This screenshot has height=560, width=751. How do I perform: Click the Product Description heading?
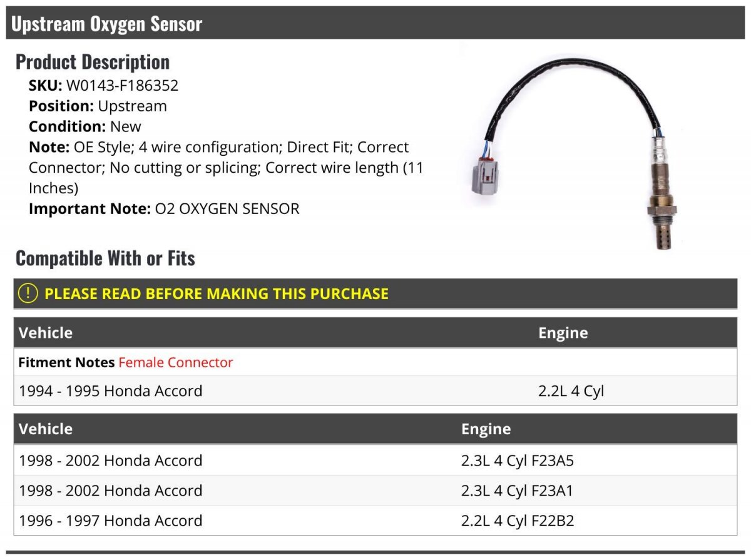93,61
